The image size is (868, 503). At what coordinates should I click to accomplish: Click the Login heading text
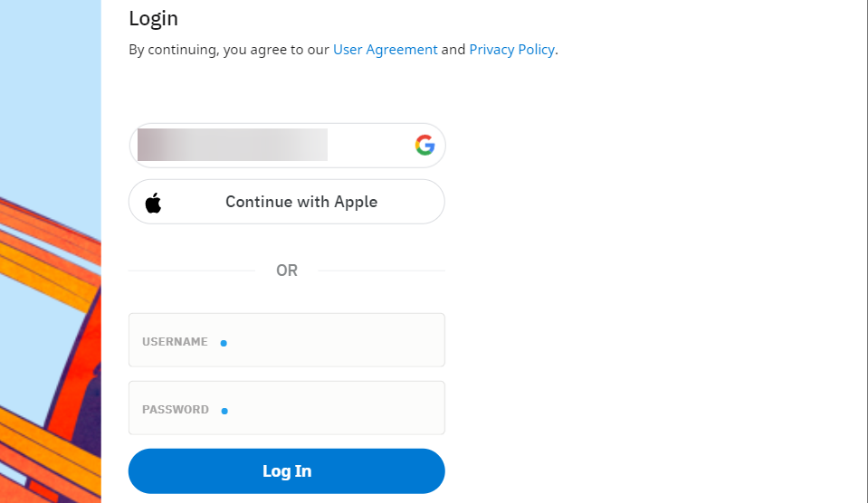[154, 18]
